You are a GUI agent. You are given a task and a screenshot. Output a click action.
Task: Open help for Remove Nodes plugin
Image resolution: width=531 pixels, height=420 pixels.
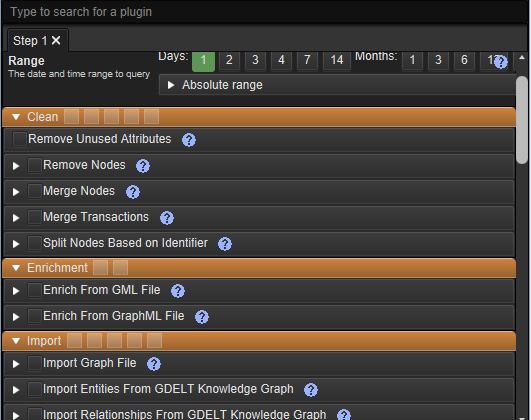143,166
